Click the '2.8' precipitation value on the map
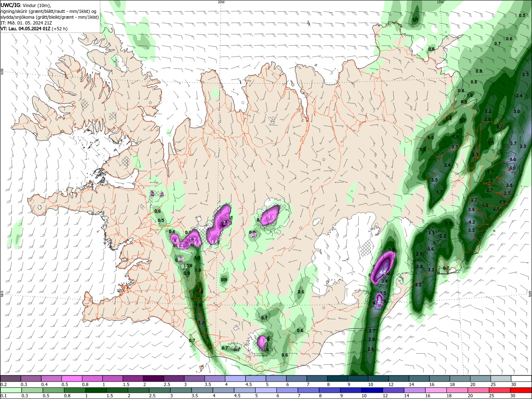This screenshot has height=399, width=532. pos(419,266)
